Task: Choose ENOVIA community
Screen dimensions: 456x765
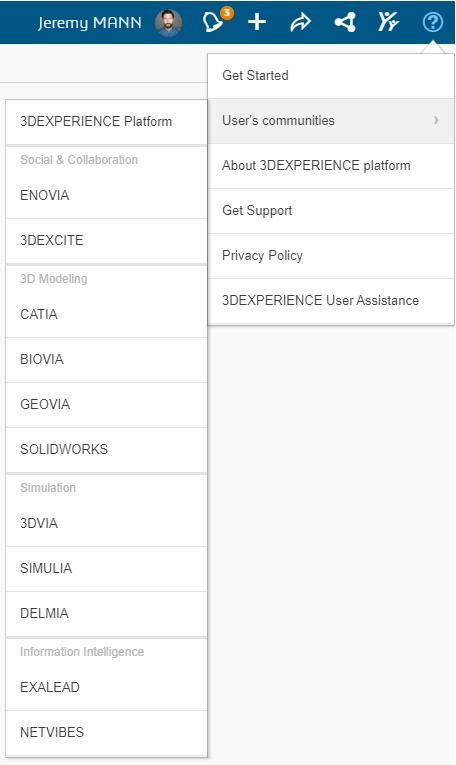Action: [x=106, y=196]
